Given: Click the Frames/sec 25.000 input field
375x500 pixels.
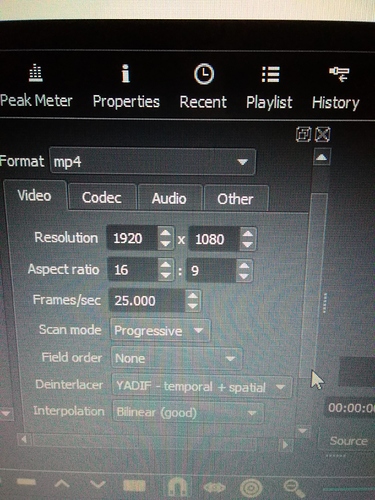Looking at the screenshot, I should [147, 301].
